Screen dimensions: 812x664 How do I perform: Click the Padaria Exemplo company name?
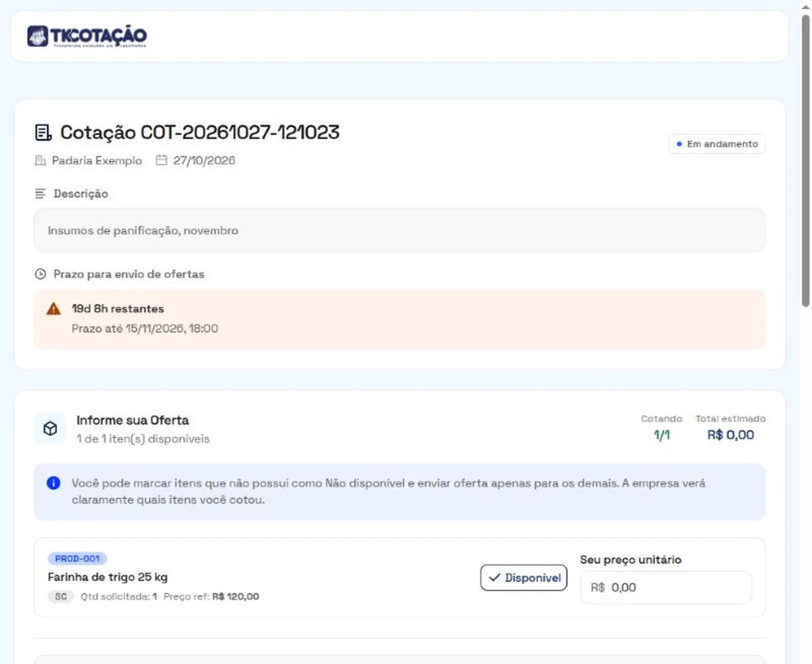(97, 161)
